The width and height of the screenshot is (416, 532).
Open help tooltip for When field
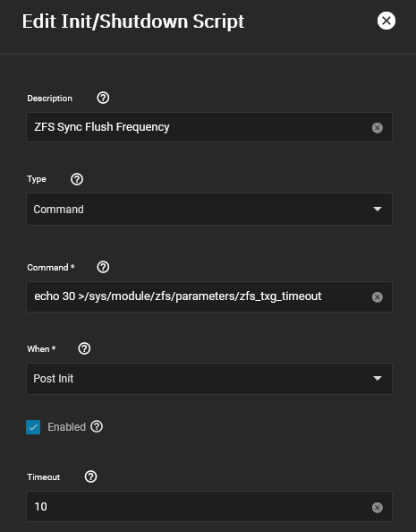(84, 348)
